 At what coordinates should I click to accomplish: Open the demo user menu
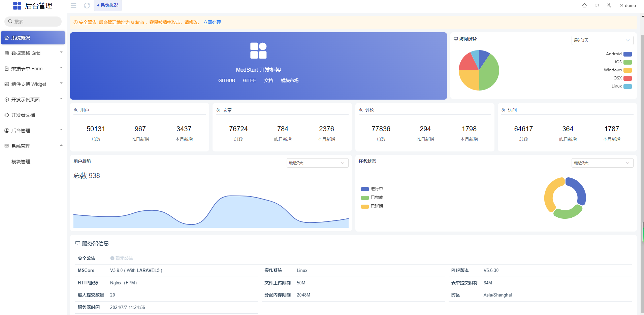tap(628, 5)
